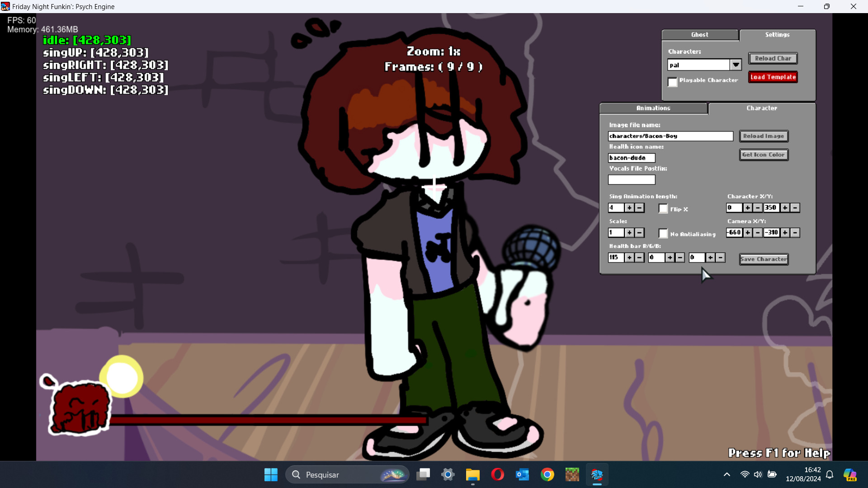Click the Get Icon Color button
Image resolution: width=868 pixels, height=488 pixels.
pos(764,155)
